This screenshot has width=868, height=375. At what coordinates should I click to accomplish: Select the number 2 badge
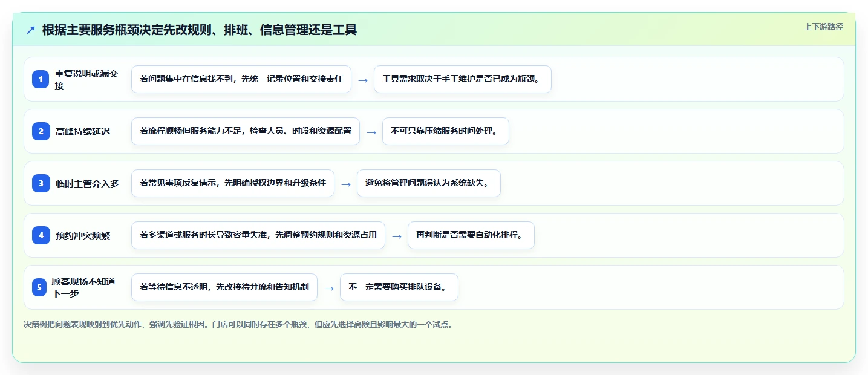[x=41, y=131]
